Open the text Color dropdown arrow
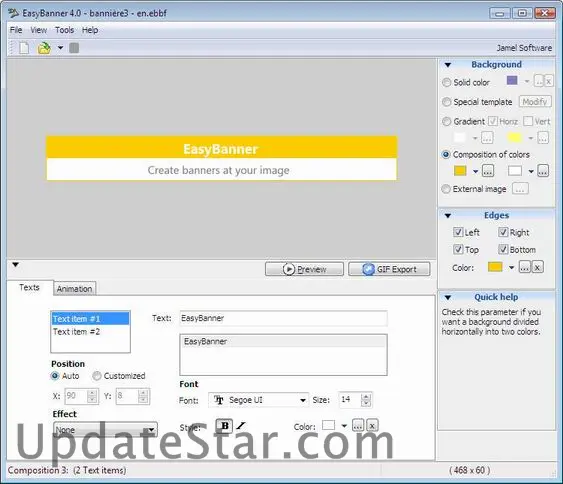The image size is (563, 484). point(344,426)
